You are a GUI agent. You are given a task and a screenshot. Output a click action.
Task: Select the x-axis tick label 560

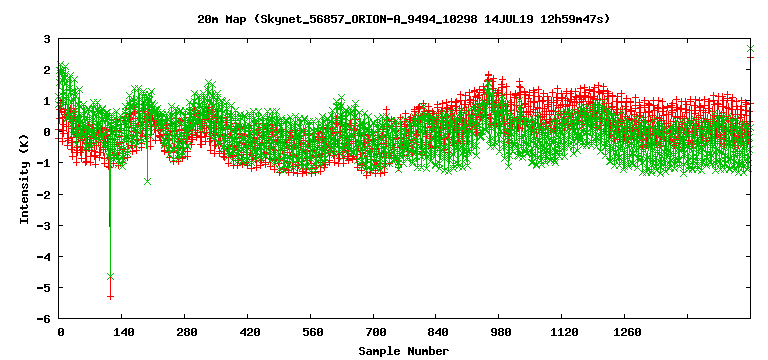[x=312, y=333]
